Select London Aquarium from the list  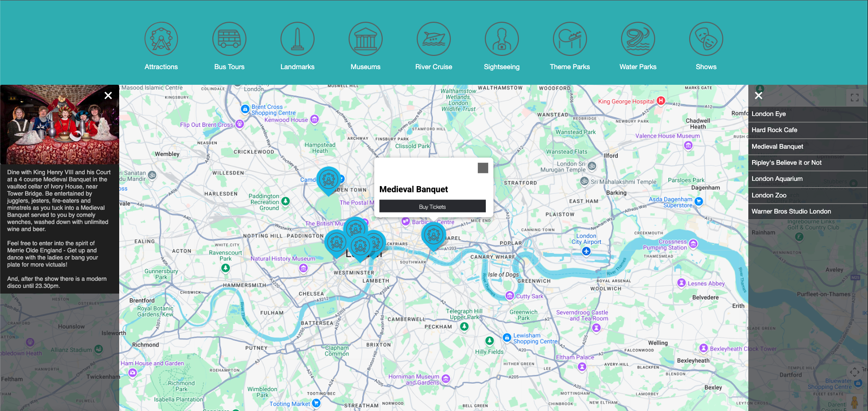(x=808, y=179)
